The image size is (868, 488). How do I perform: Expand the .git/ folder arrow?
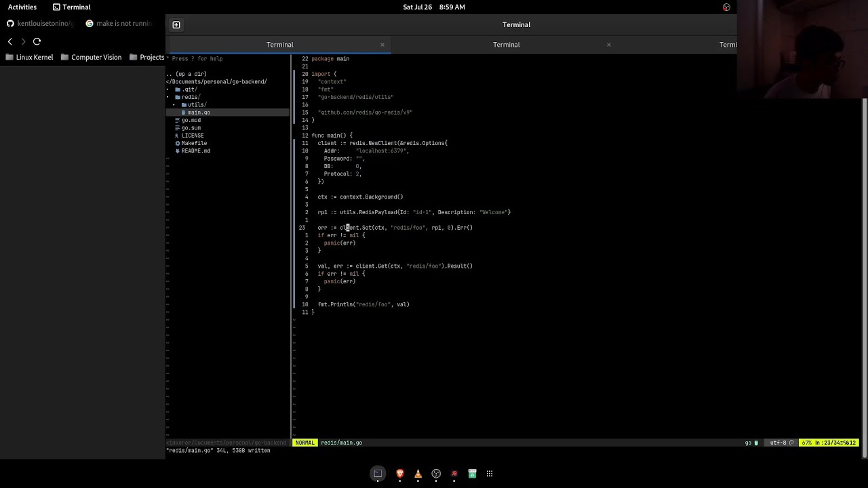tap(168, 89)
